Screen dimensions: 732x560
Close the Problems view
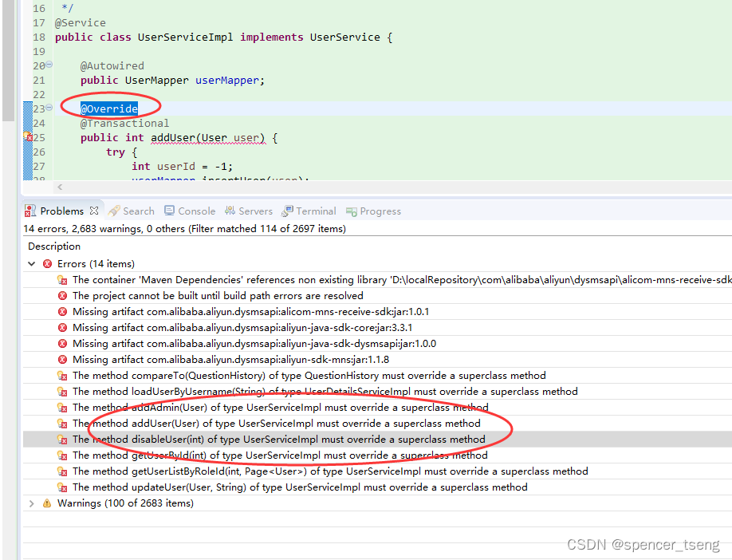click(93, 210)
